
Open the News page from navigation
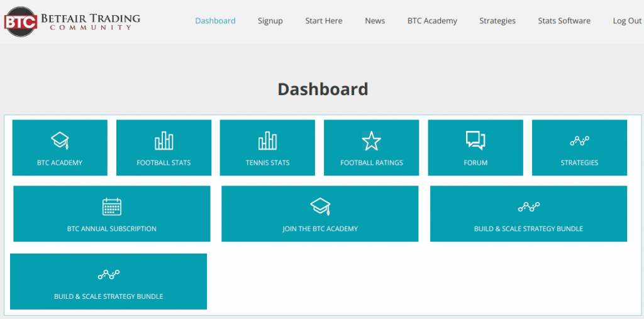coord(375,21)
